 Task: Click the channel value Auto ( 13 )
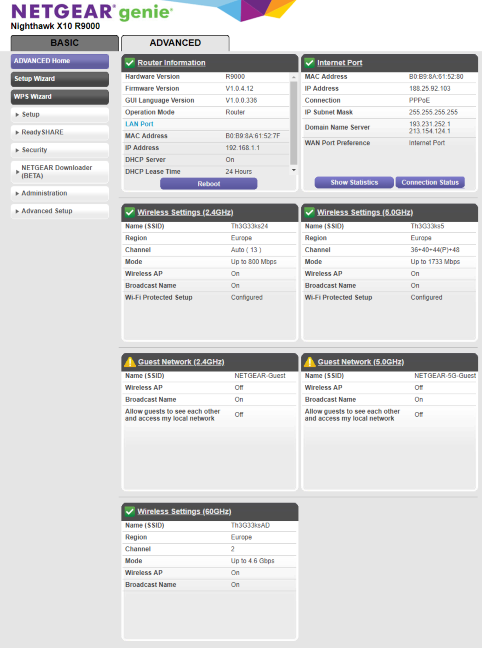[x=246, y=250]
